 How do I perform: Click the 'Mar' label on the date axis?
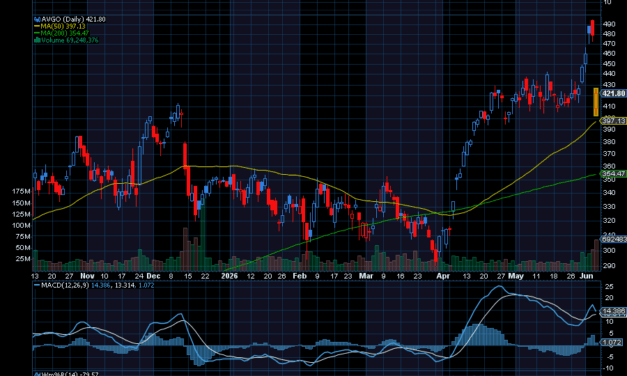tap(366, 276)
